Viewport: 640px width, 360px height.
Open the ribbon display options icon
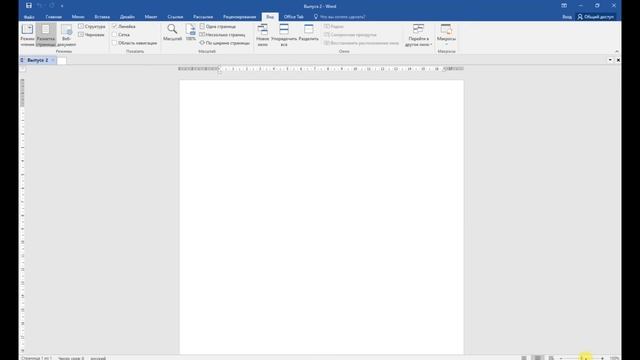pyautogui.click(x=564, y=6)
